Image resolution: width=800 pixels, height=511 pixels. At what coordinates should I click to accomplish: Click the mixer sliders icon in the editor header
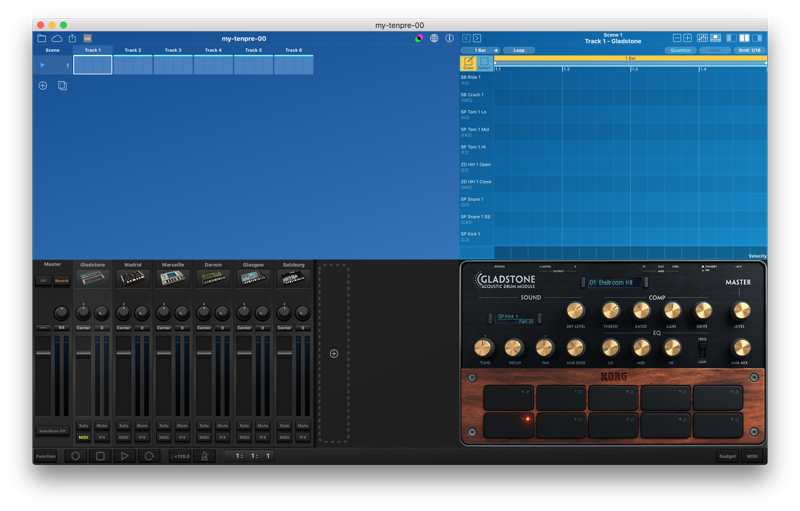pos(703,38)
